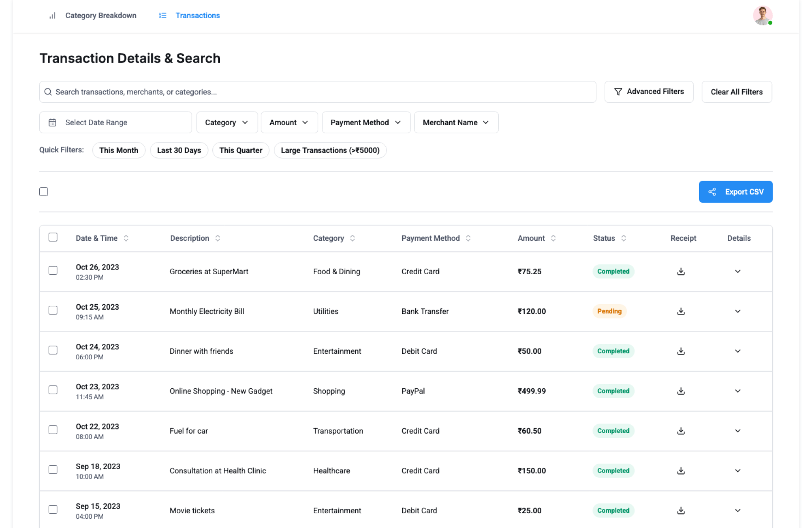Image resolution: width=812 pixels, height=528 pixels.
Task: Tick the Online Shopping - New Gadget checkbox
Action: (x=53, y=390)
